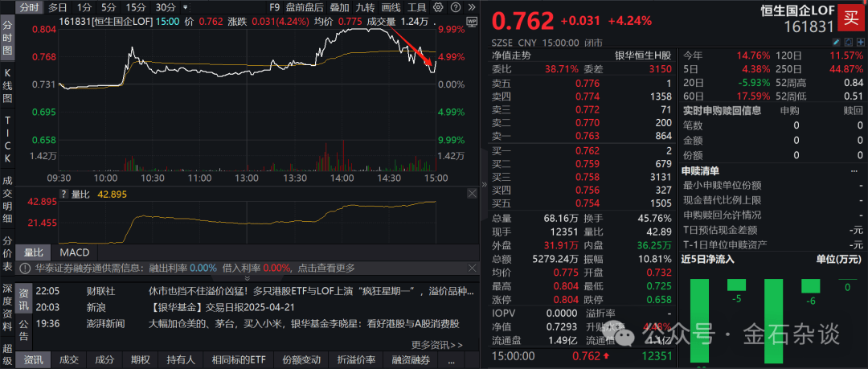Select the 30分 period tab
Screen dimensions: 868x369
(166, 7)
